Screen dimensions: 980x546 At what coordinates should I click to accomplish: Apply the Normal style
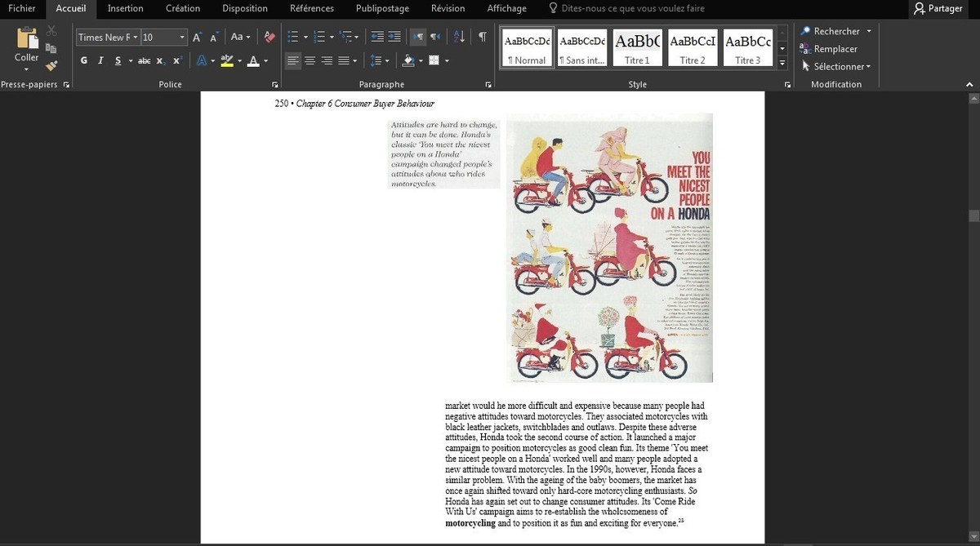(527, 49)
